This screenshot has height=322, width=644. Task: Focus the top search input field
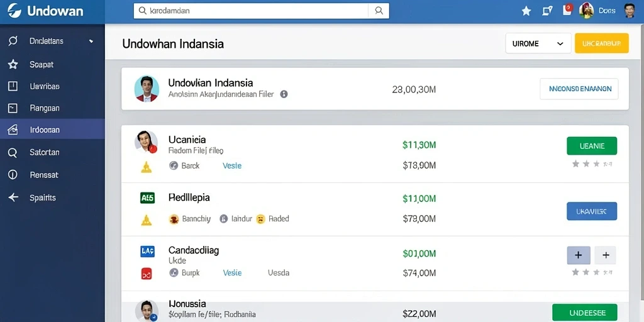pyautogui.click(x=251, y=11)
